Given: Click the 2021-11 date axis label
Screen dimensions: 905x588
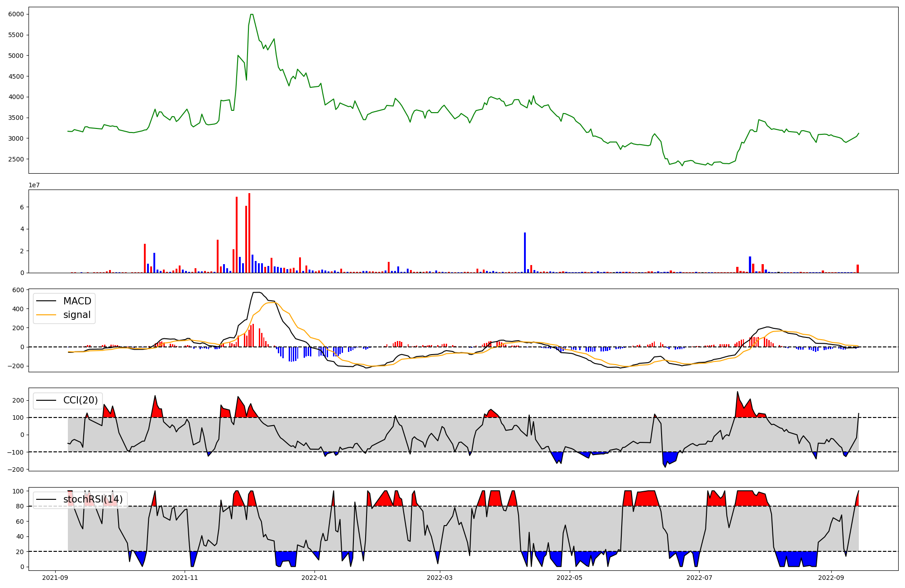Looking at the screenshot, I should (185, 578).
